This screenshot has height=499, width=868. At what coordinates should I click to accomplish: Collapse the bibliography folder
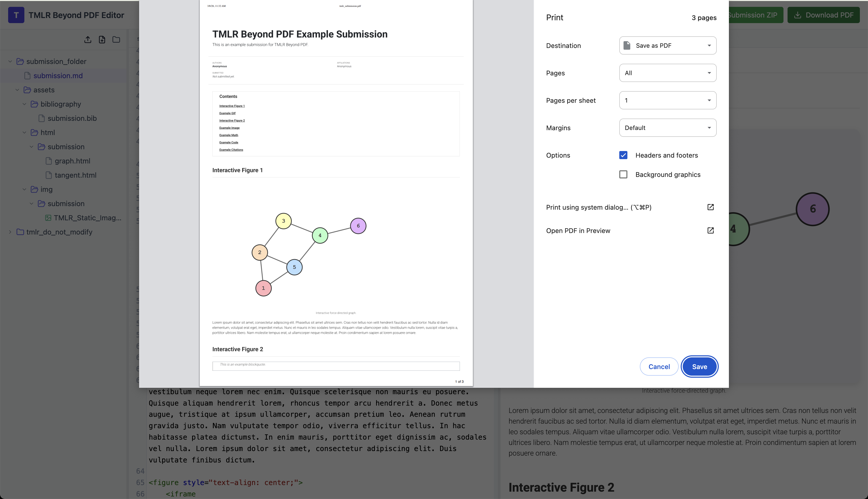coord(24,104)
